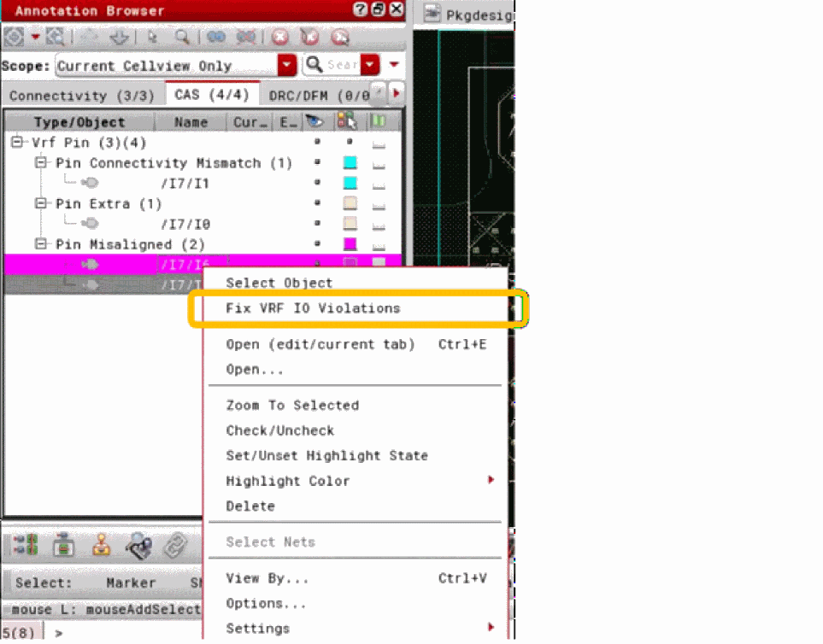Switch to the Connectivity (3/3) tab
Viewport: 823px width, 644px height.
(82, 96)
